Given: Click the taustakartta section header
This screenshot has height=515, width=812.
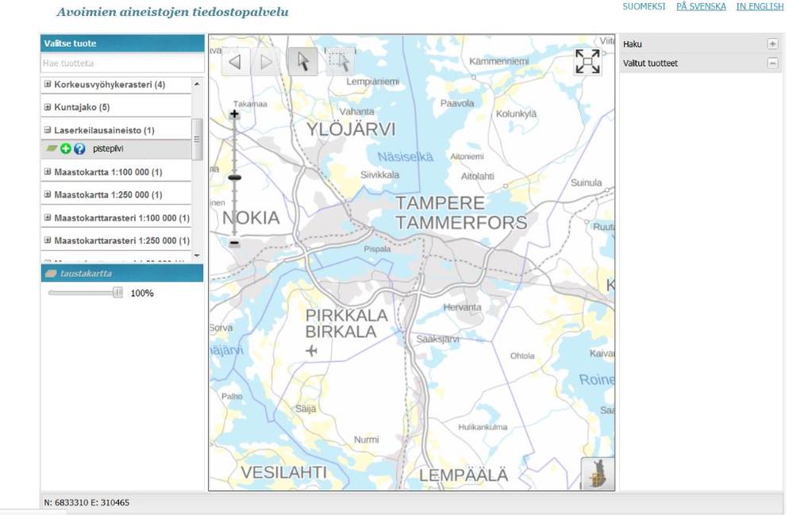Looking at the screenshot, I should (x=122, y=273).
